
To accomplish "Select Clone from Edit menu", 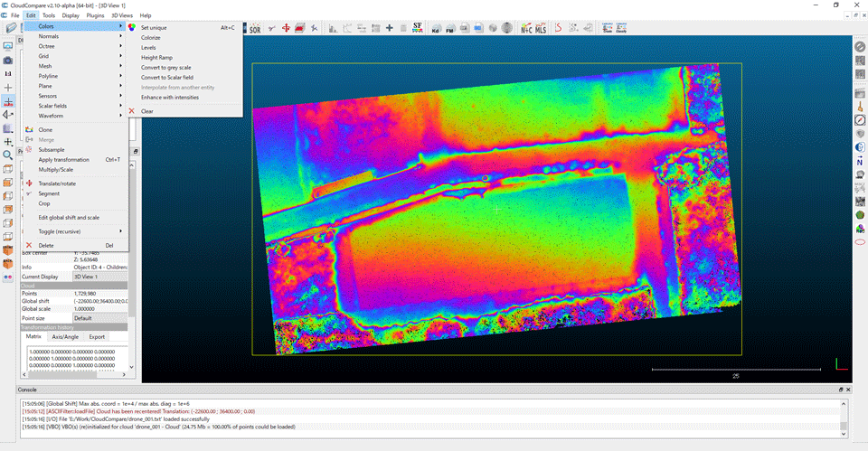I will tap(75, 130).
